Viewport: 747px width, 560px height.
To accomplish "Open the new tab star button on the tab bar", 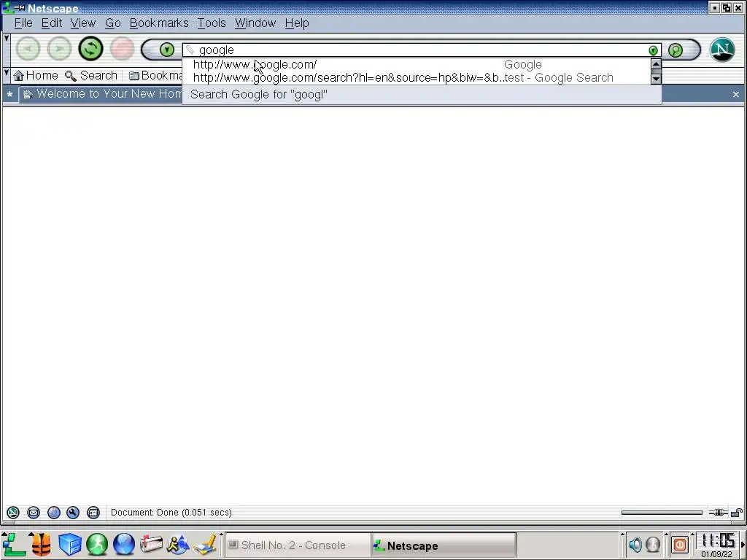I will click(9, 94).
